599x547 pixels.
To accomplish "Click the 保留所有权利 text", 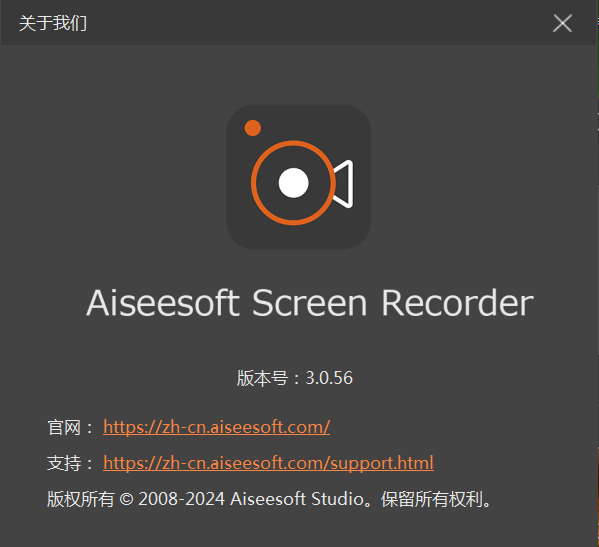I will point(432,499).
